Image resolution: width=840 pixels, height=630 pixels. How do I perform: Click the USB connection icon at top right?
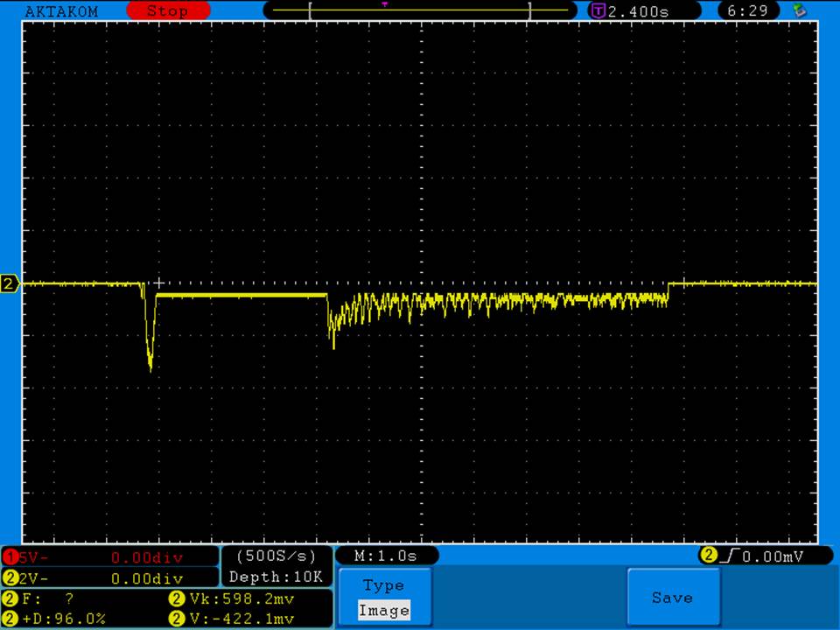[798, 11]
